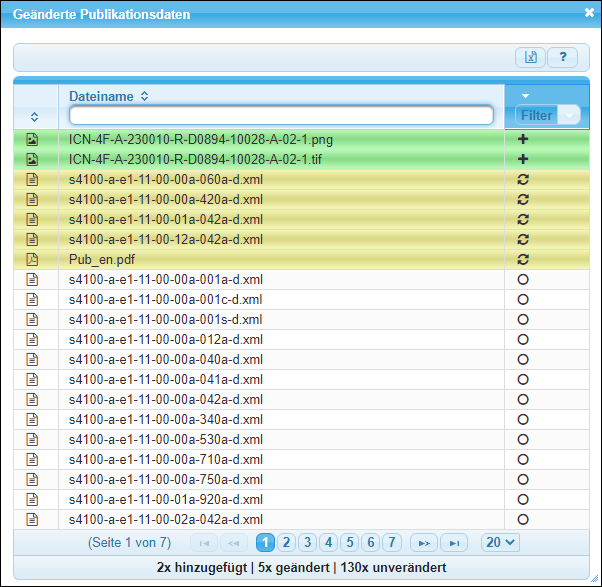Click the document icon for s4100-a-e1-11-00-00a-001c-d.xml

click(32, 299)
